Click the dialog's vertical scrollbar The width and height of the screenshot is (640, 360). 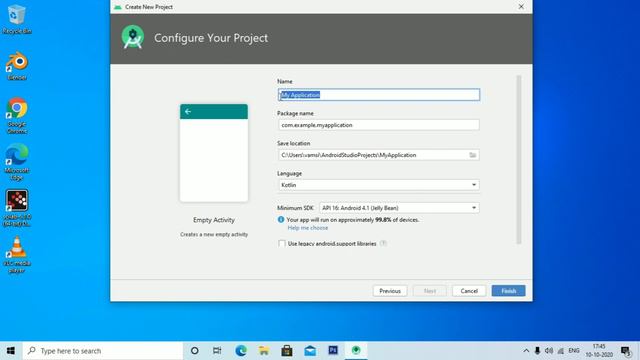519,159
